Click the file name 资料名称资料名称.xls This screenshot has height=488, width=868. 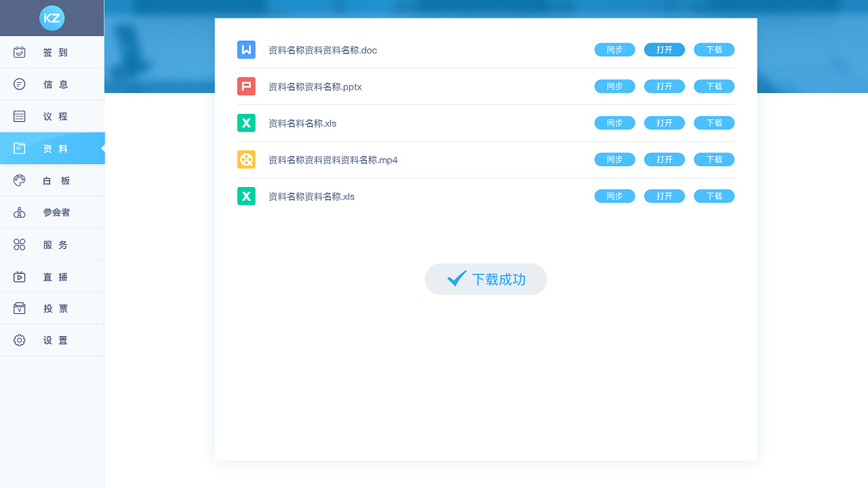pos(311,197)
